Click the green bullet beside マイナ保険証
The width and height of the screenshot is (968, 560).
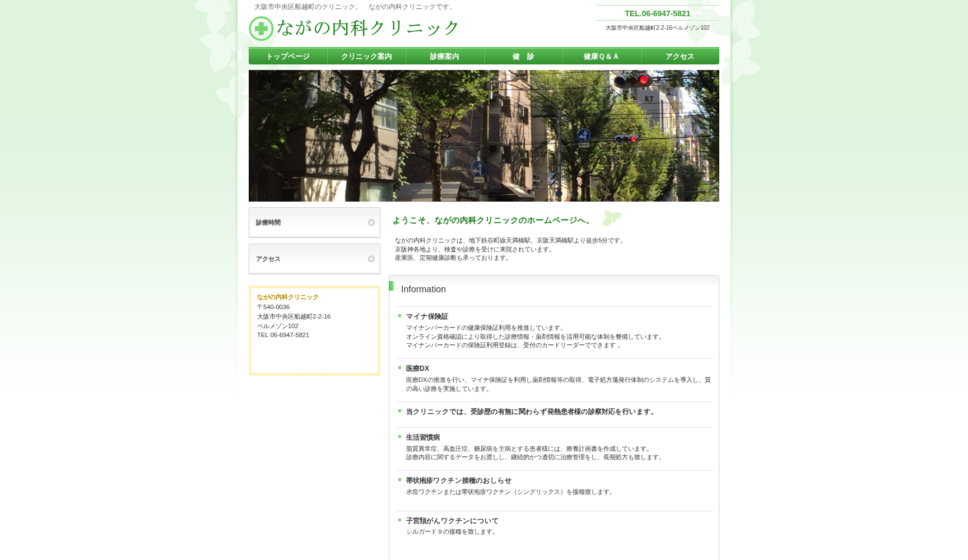tap(399, 316)
